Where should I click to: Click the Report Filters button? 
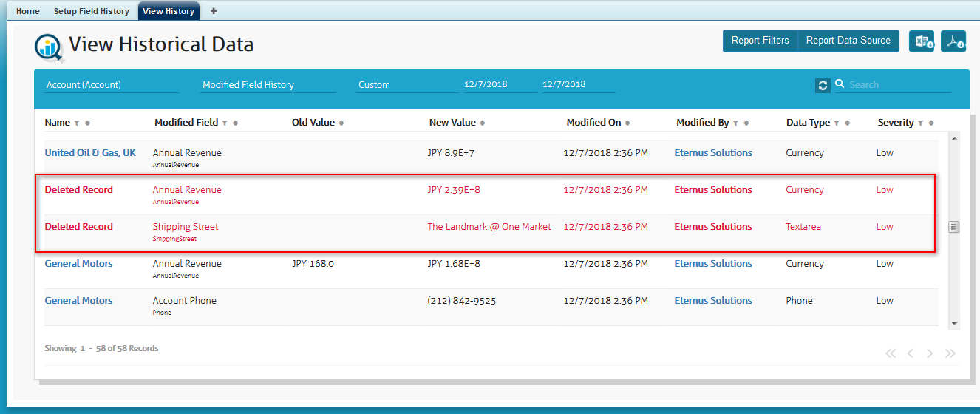pos(760,41)
